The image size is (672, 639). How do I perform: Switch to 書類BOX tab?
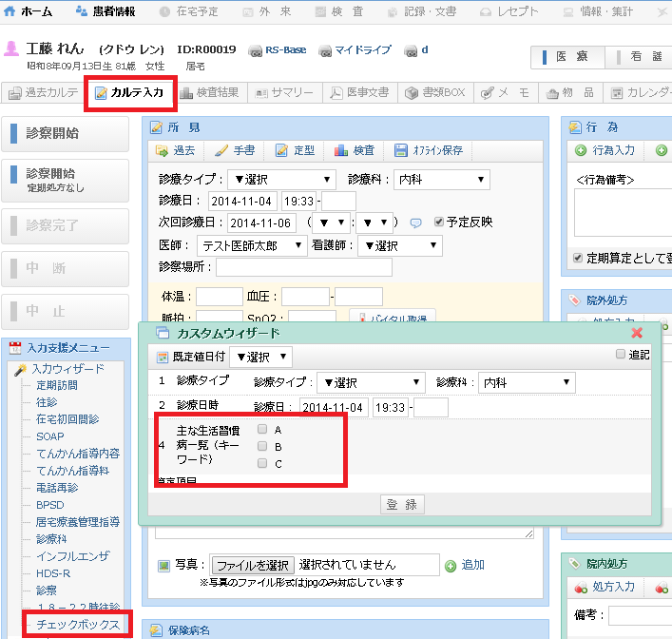[x=436, y=92]
